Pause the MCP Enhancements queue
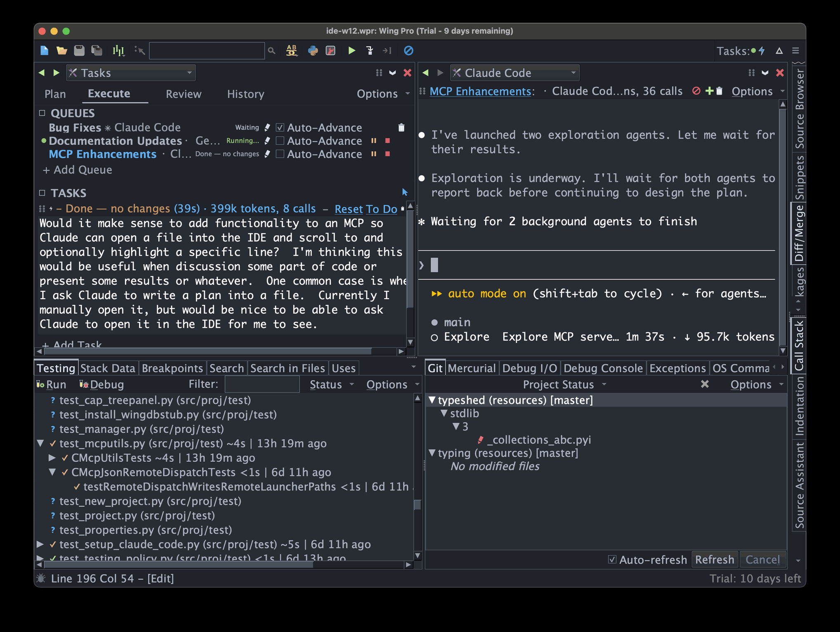 tap(374, 154)
